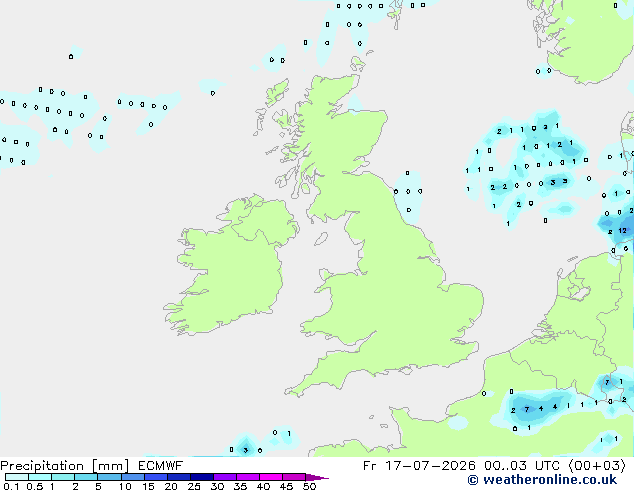Click the 'Precipitation' title text

point(42,466)
